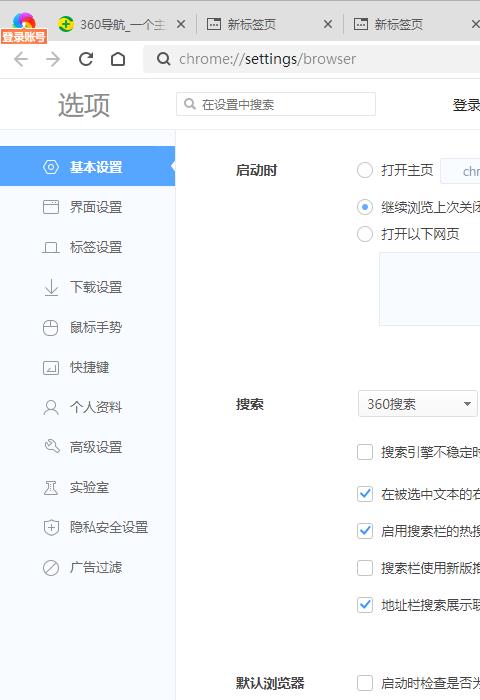The width and height of the screenshot is (480, 700).
Task: Select the 打开以下网页 radio option
Action: coord(365,234)
